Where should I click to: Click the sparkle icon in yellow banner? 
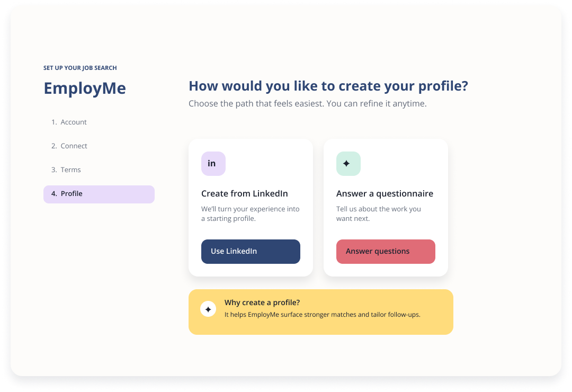coord(208,309)
